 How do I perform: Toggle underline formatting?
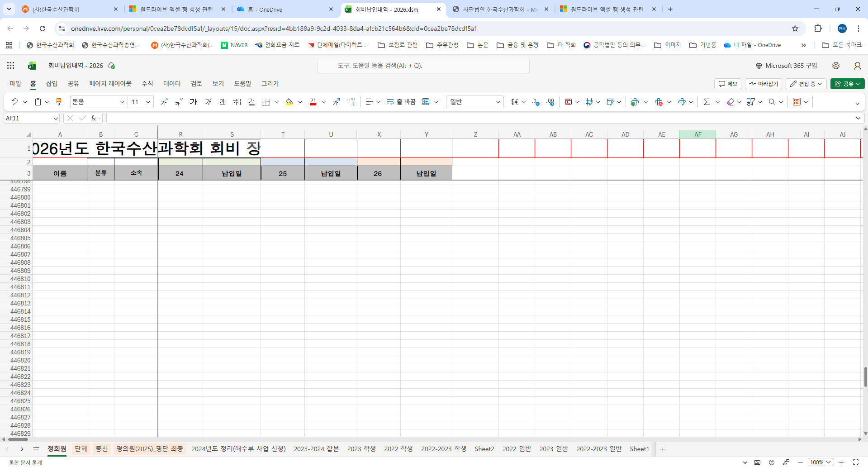(x=223, y=102)
